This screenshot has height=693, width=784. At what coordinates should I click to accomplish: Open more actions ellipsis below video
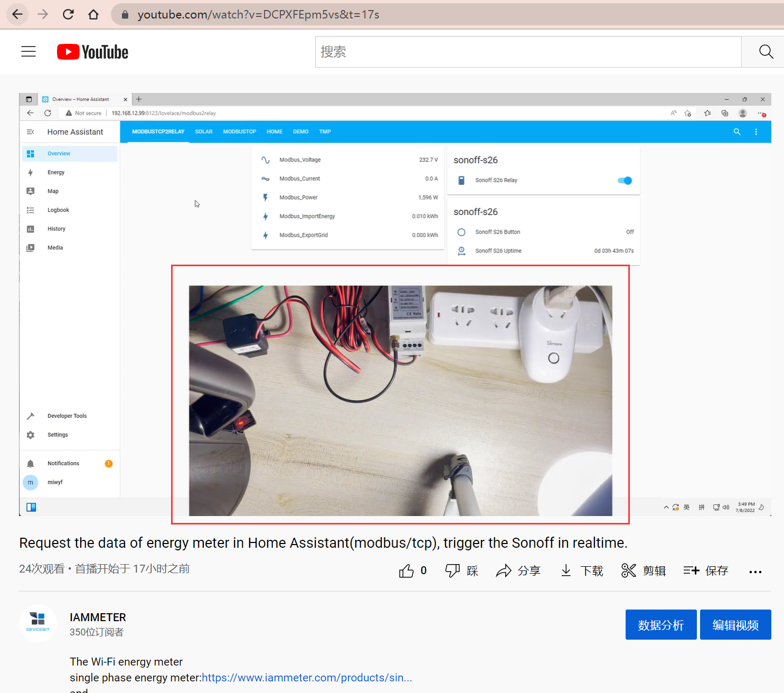click(x=755, y=572)
